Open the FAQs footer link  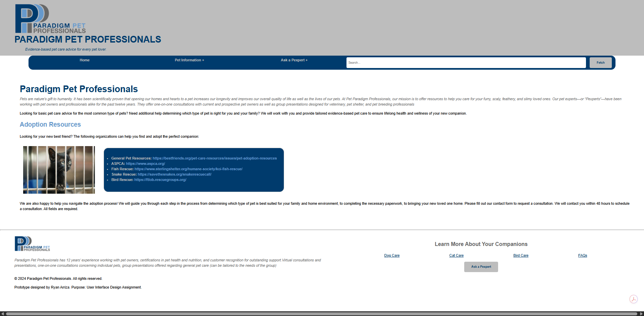(x=583, y=255)
